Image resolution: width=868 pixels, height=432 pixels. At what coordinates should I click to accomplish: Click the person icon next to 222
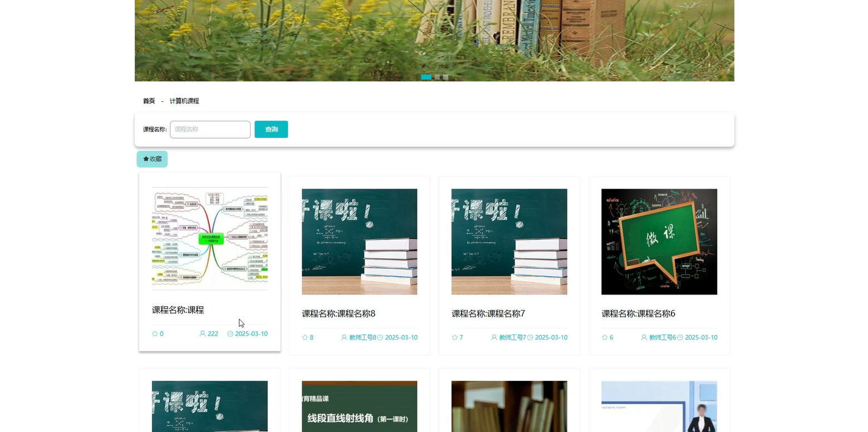[201, 333]
